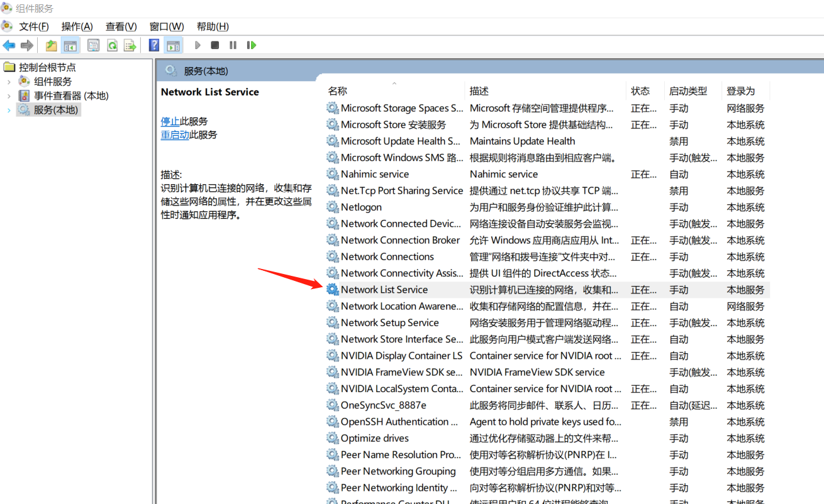Click gear icon of Network Setup Service
The image size is (824, 504).
[332, 322]
